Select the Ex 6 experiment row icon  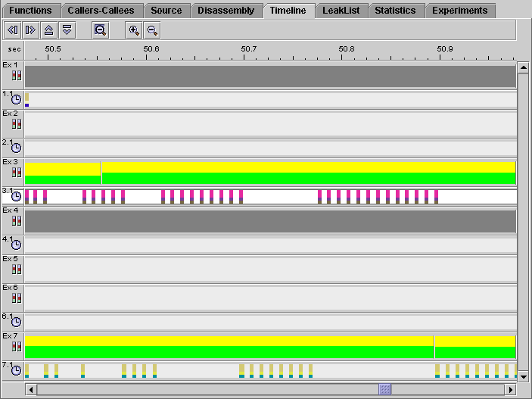[17, 298]
